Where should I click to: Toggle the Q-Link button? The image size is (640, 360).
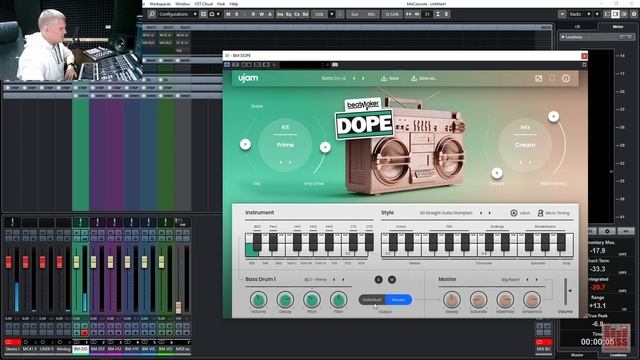point(392,14)
